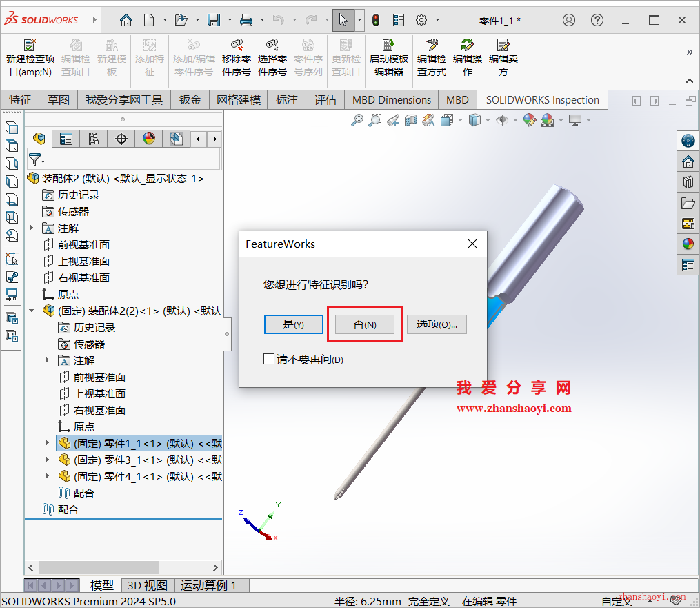This screenshot has width=700, height=608.
Task: Open Appearances color ball icon in task pane
Action: coord(688,244)
